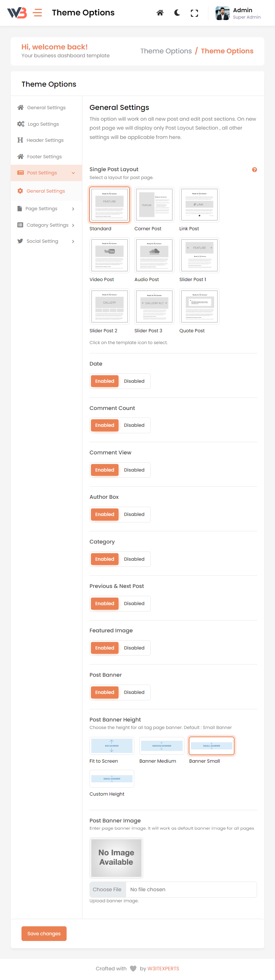Click the home icon in top header

point(160,13)
